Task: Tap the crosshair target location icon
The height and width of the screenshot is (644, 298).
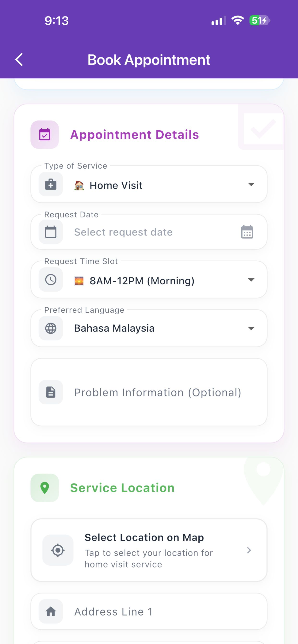Action: pos(58,550)
